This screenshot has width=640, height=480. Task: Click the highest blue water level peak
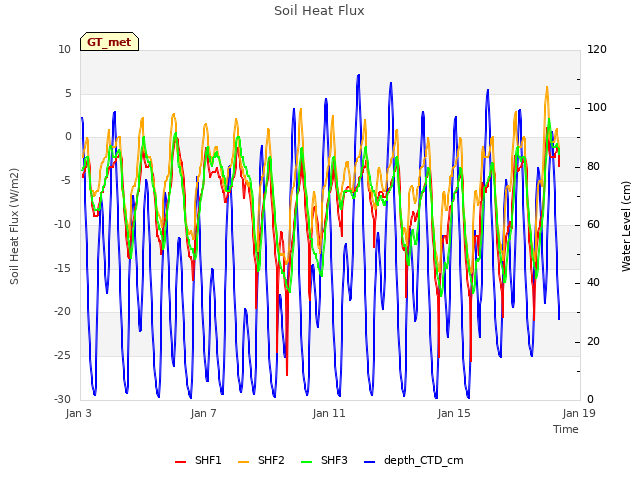pos(358,76)
